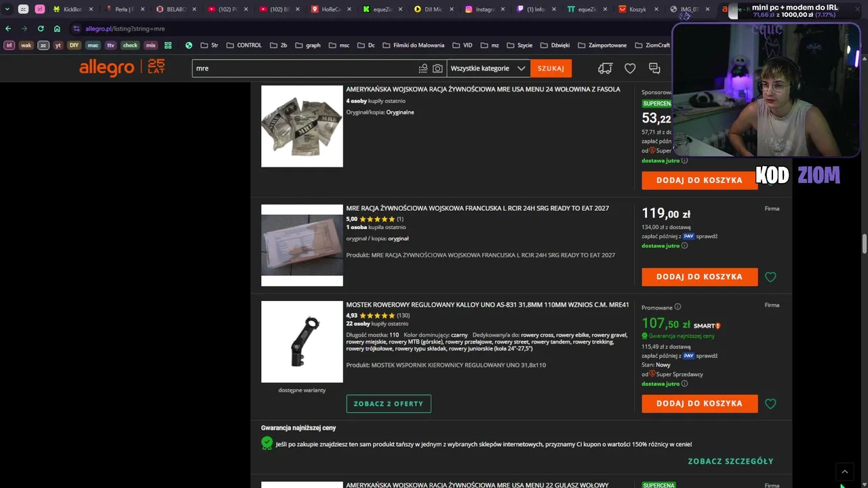Open the Kalloy Uno stem product thumbnail
The width and height of the screenshot is (868, 488).
[x=302, y=342]
